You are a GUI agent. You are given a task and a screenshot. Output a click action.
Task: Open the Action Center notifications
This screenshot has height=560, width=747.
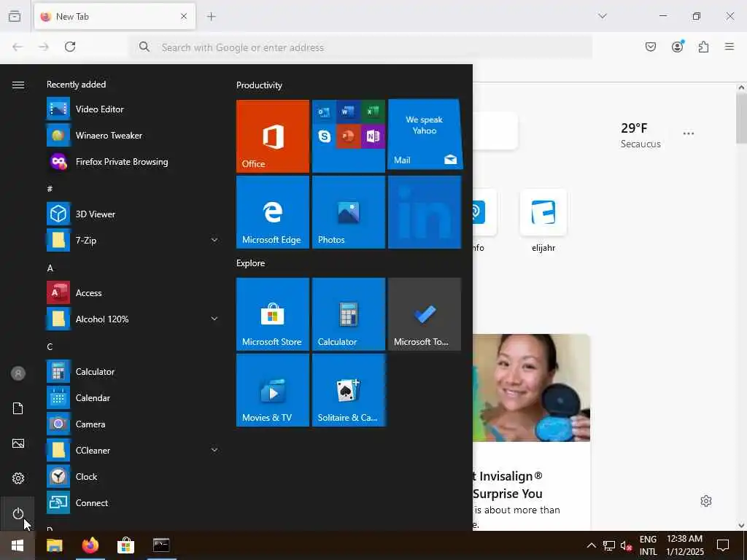723,545
